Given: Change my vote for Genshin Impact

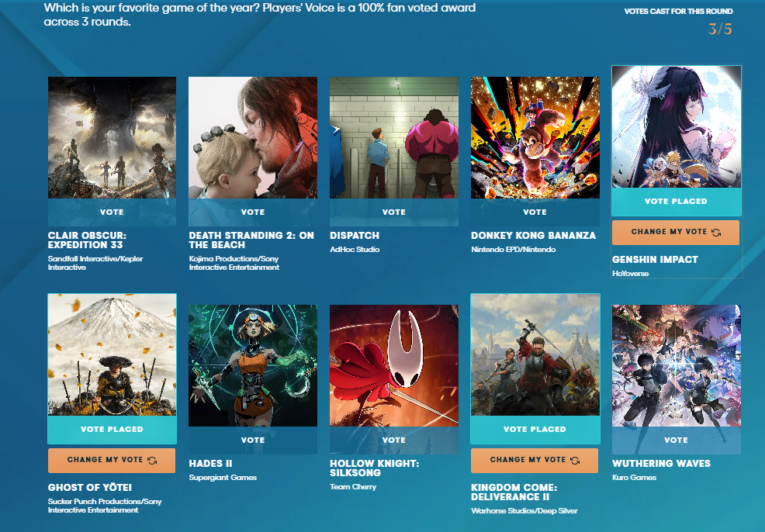Looking at the screenshot, I should point(675,232).
